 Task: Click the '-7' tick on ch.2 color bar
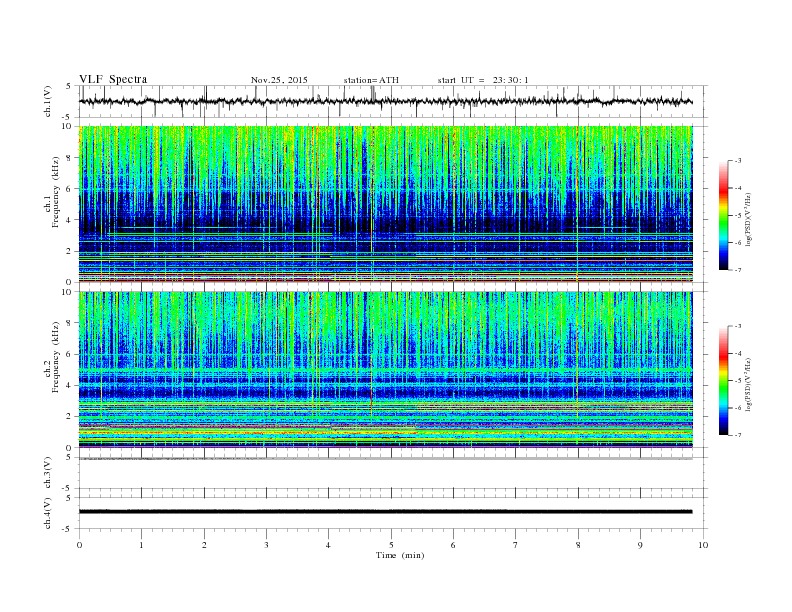click(x=737, y=435)
